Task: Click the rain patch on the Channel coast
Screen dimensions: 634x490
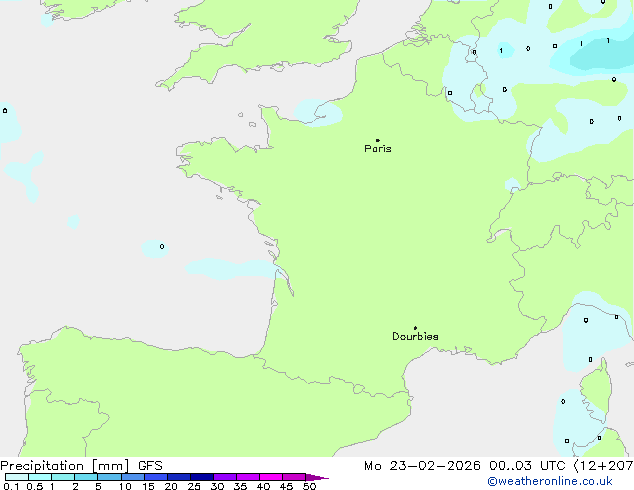Action: (318, 112)
